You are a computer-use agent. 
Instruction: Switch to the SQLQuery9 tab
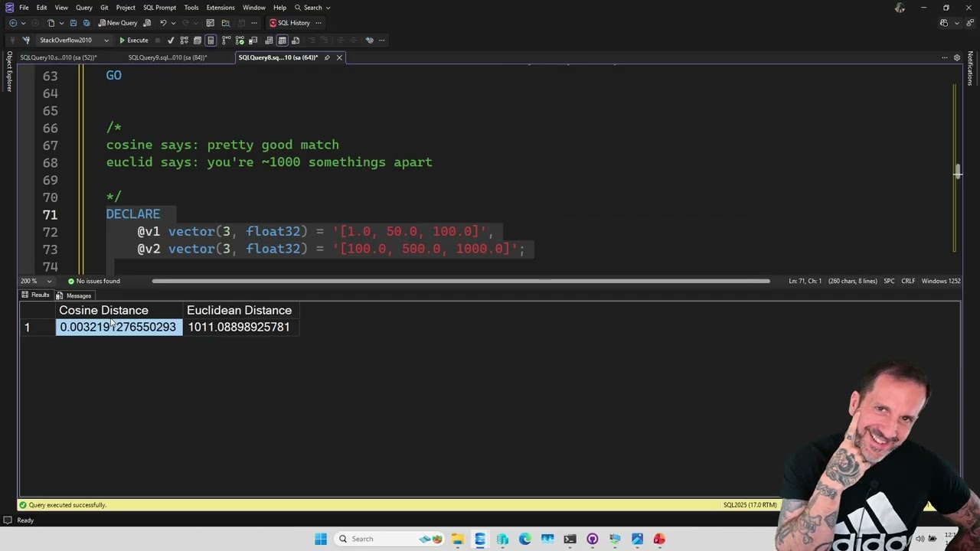pyautogui.click(x=168, y=57)
